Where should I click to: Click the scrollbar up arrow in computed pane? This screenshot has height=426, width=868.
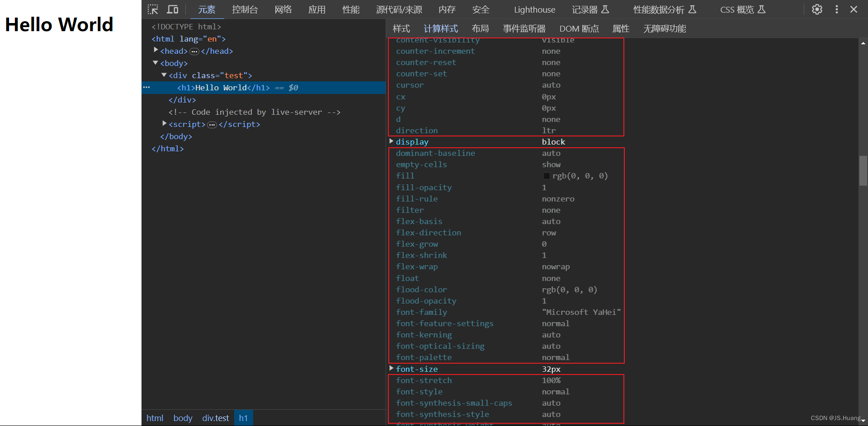pyautogui.click(x=863, y=43)
